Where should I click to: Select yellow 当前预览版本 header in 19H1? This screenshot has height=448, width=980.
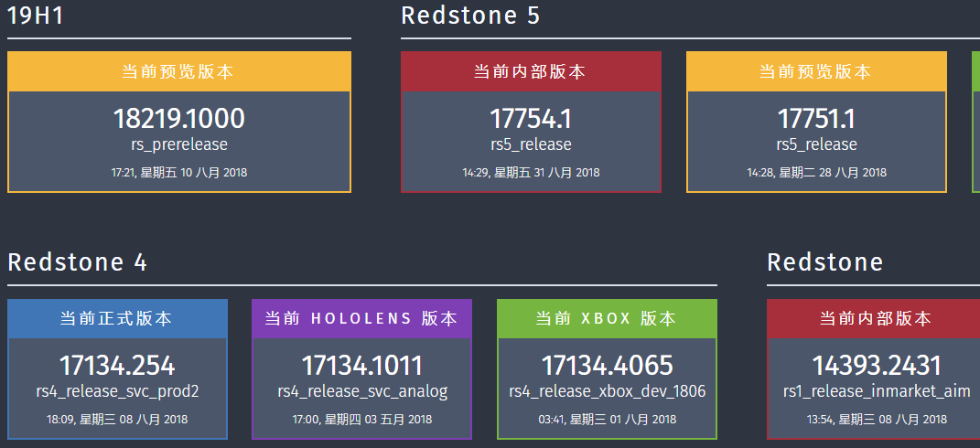pyautogui.click(x=179, y=71)
